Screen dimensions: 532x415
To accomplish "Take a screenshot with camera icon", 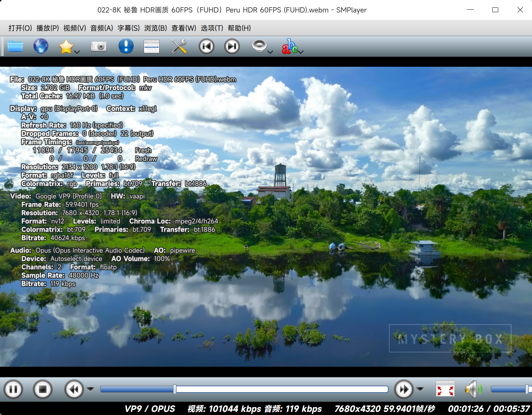I will [99, 46].
